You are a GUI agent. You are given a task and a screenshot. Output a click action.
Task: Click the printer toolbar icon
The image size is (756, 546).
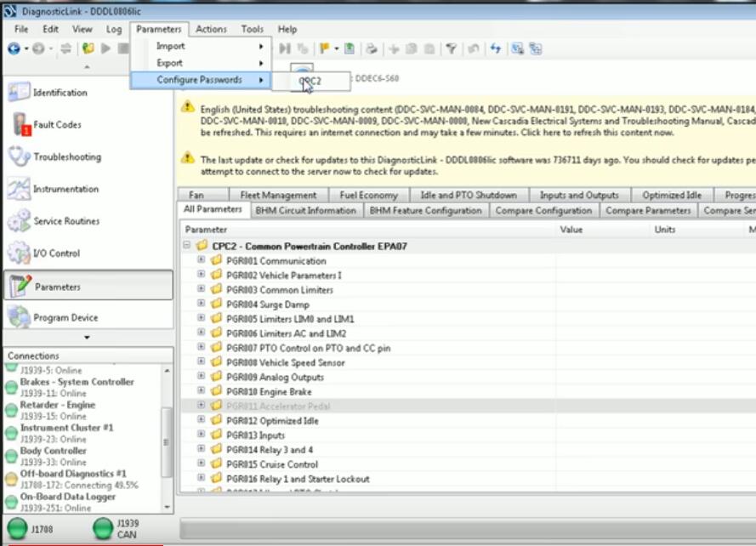pyautogui.click(x=372, y=48)
